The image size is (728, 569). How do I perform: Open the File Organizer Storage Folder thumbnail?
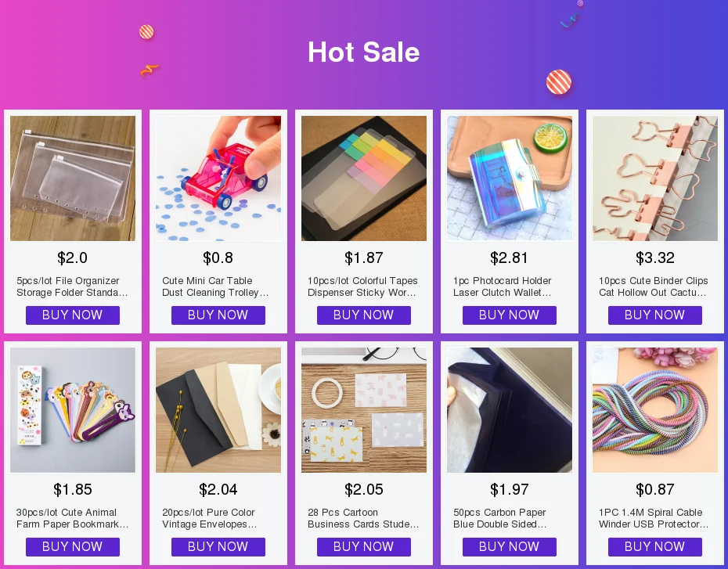pyautogui.click(x=73, y=178)
